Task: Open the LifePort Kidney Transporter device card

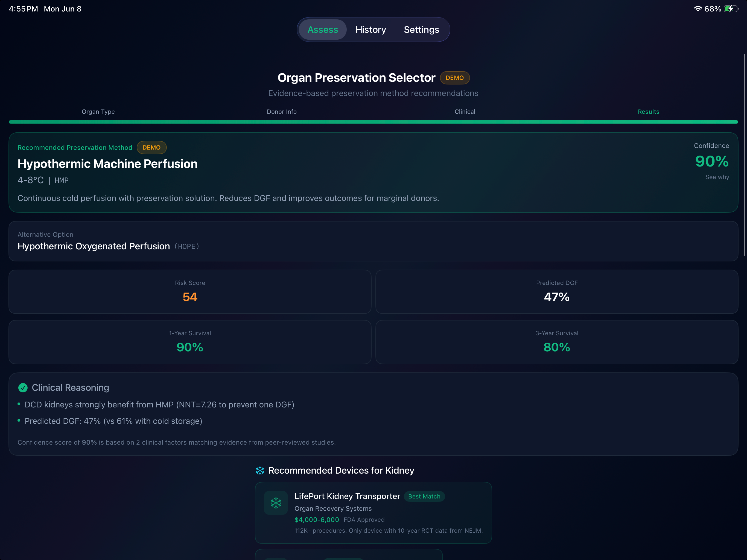Action: (x=373, y=513)
